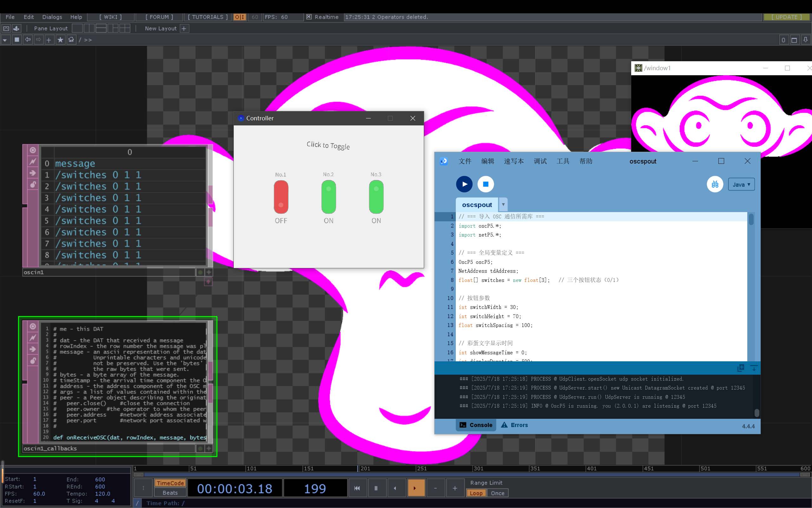Open the Palette browser icon
This screenshot has width=812, height=508.
coord(16,29)
